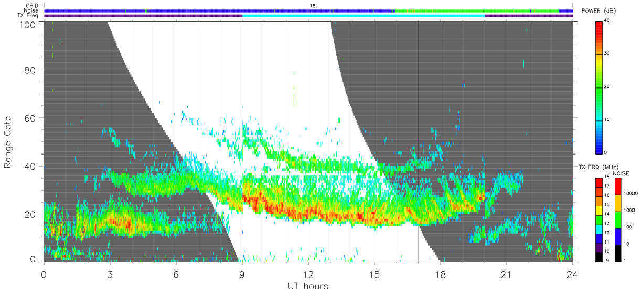Click the 'TX Freq' row label
This screenshot has height=297, width=644.
tap(28, 15)
